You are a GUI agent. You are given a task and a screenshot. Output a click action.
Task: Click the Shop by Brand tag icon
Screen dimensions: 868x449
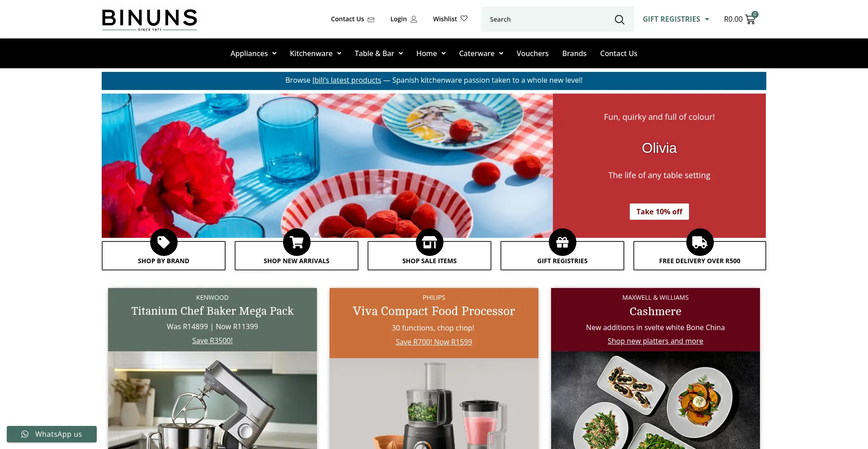(164, 242)
